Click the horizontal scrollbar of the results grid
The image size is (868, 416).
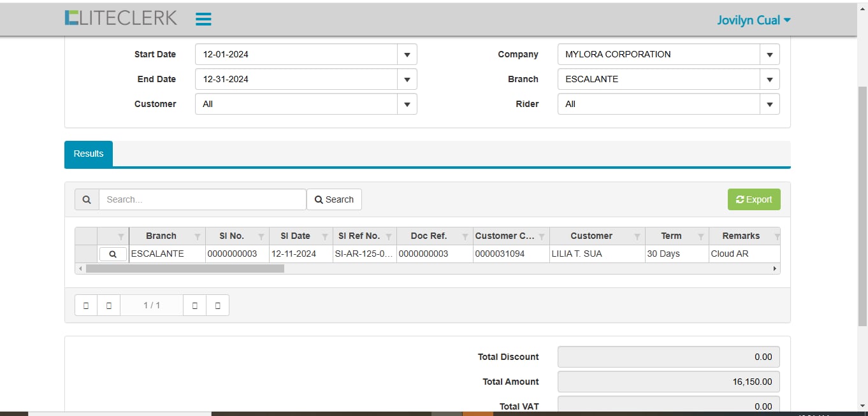tap(185, 269)
